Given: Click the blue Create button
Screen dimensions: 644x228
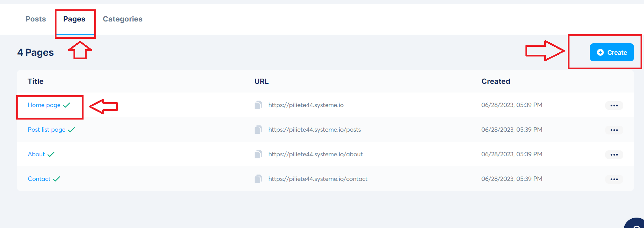Looking at the screenshot, I should point(612,52).
